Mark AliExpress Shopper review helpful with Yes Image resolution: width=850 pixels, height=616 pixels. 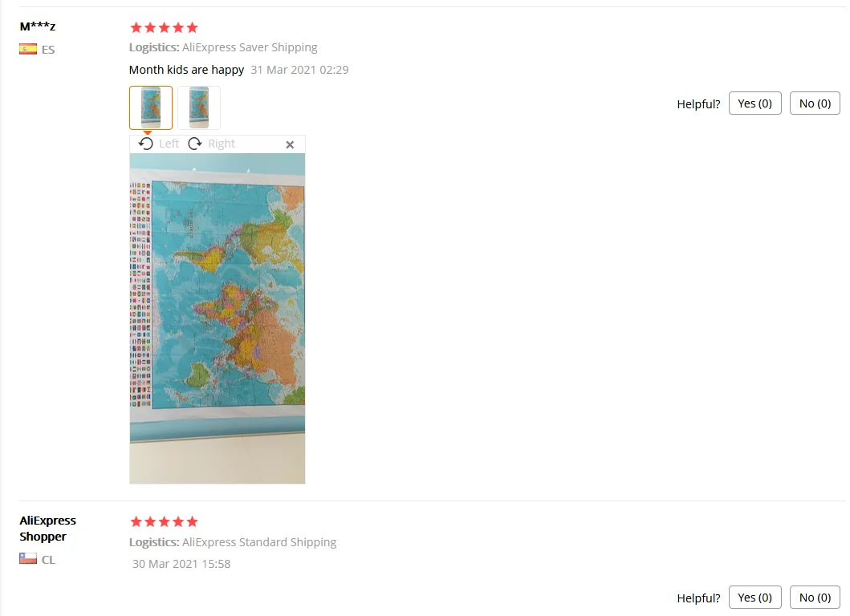click(754, 598)
